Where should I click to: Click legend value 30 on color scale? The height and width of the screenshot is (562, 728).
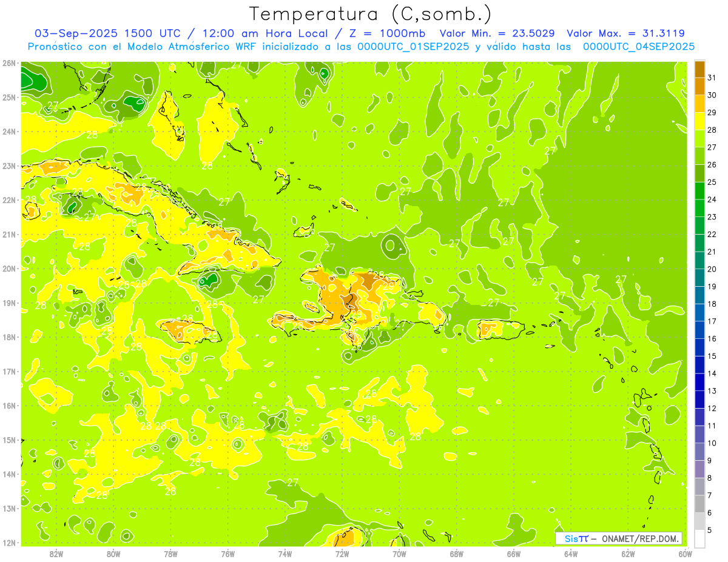[712, 95]
